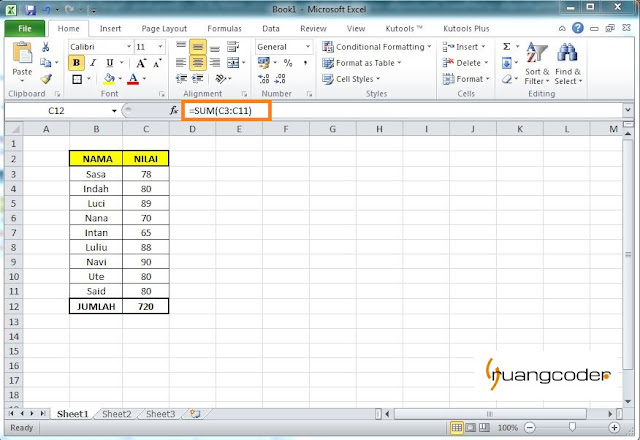
Task: Toggle Underline formatting
Action: (x=109, y=63)
